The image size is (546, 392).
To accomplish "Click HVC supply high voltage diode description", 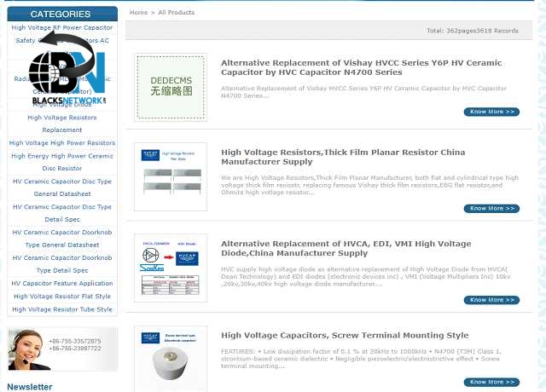I will pos(366,276).
